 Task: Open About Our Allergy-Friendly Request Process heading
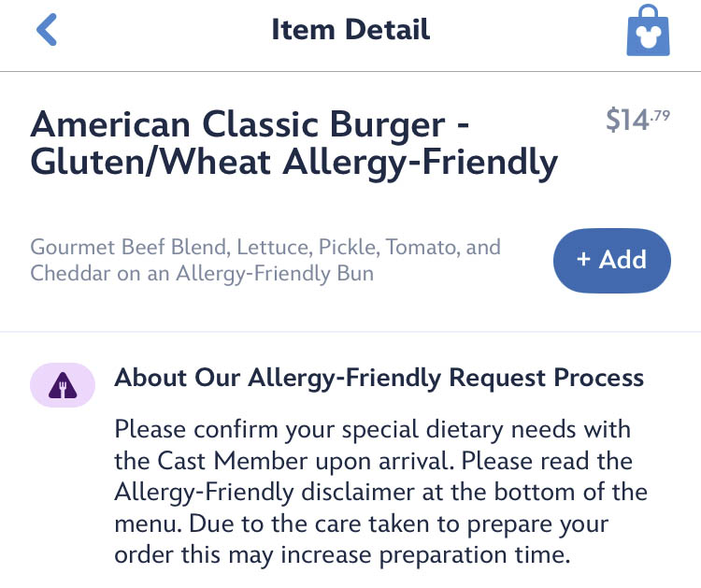click(379, 378)
